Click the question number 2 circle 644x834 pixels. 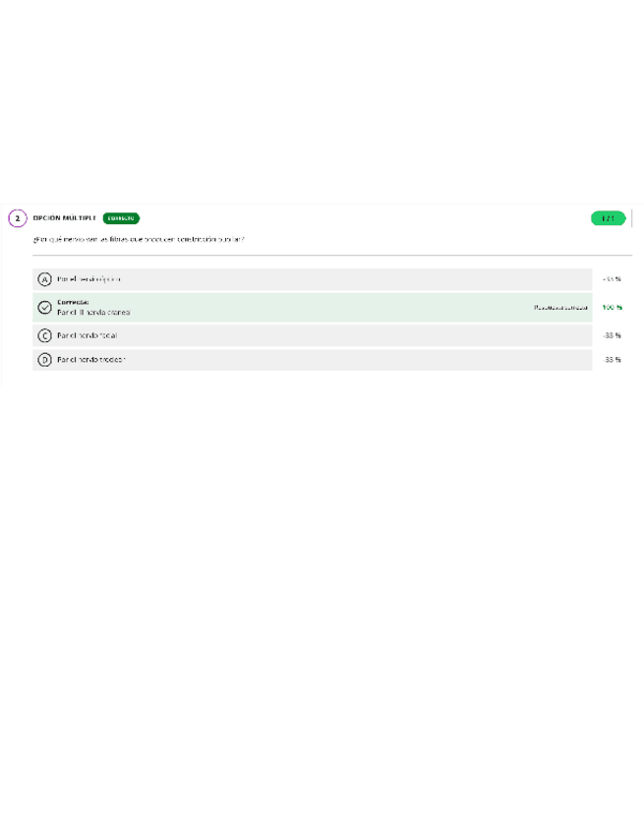(18, 218)
